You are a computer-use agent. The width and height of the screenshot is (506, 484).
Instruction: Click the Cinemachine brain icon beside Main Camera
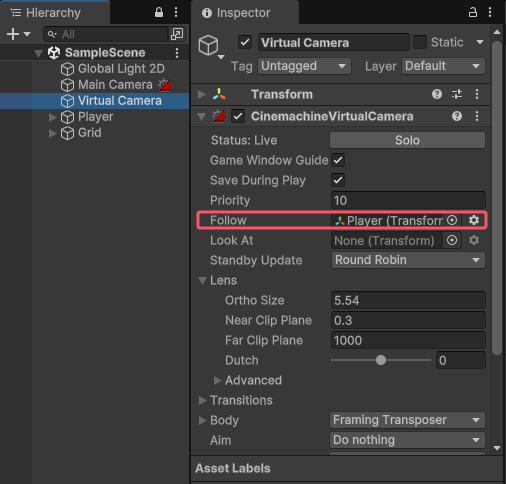tap(165, 85)
